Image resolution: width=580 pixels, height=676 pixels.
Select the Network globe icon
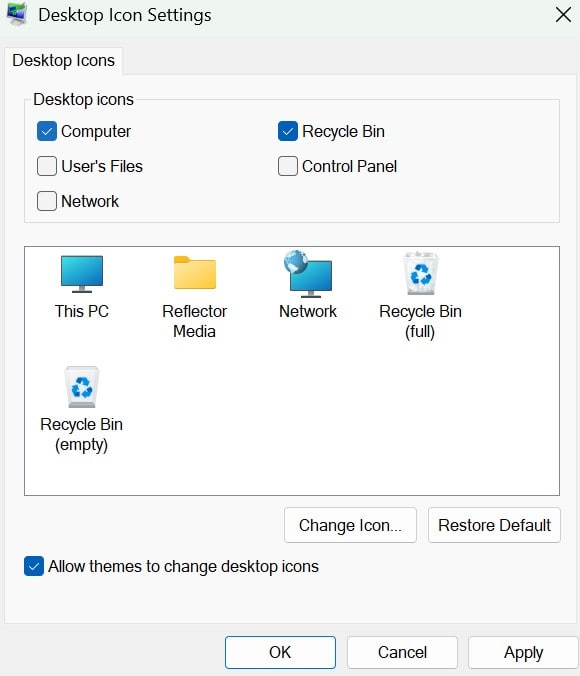(x=308, y=274)
